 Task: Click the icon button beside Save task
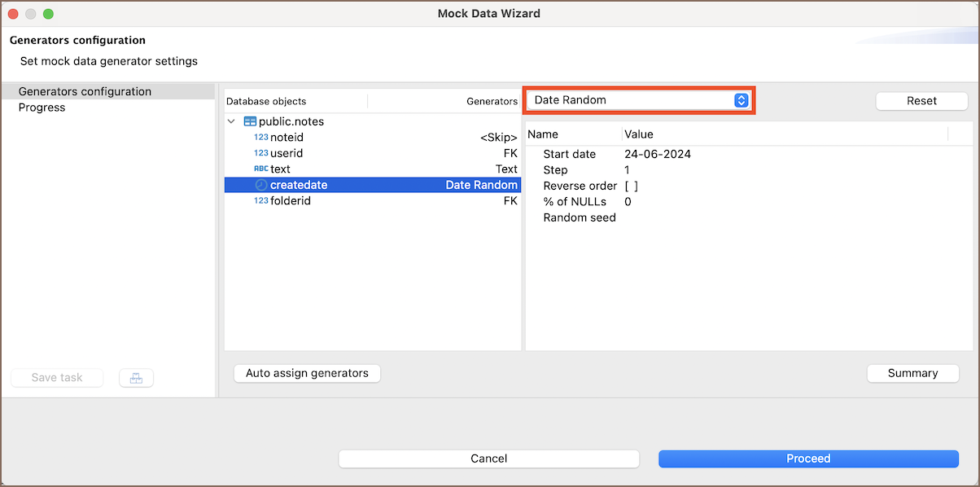[136, 378]
